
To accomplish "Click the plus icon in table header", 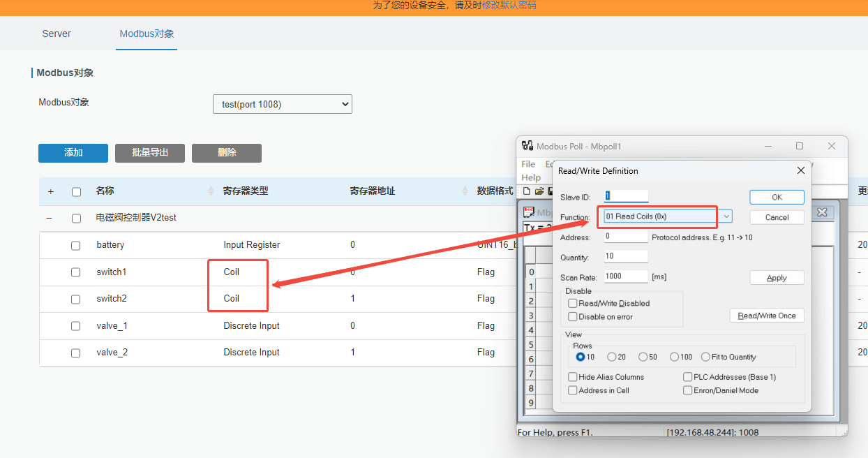I will pos(50,191).
